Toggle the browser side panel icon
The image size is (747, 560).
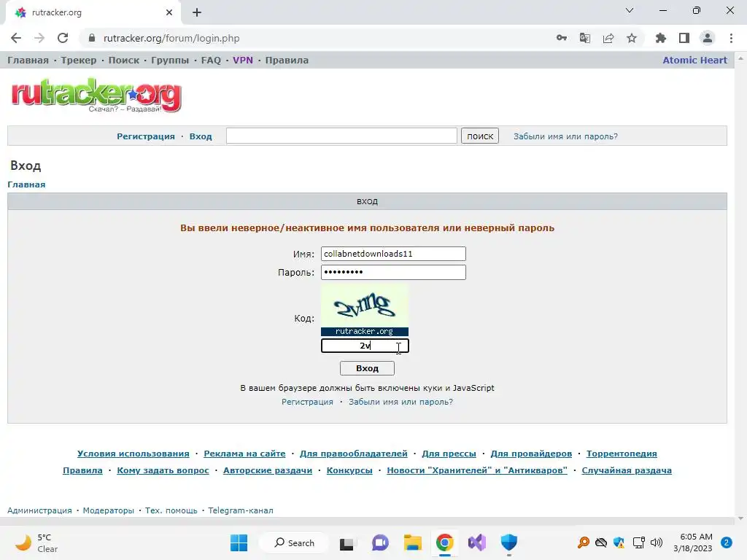point(684,38)
